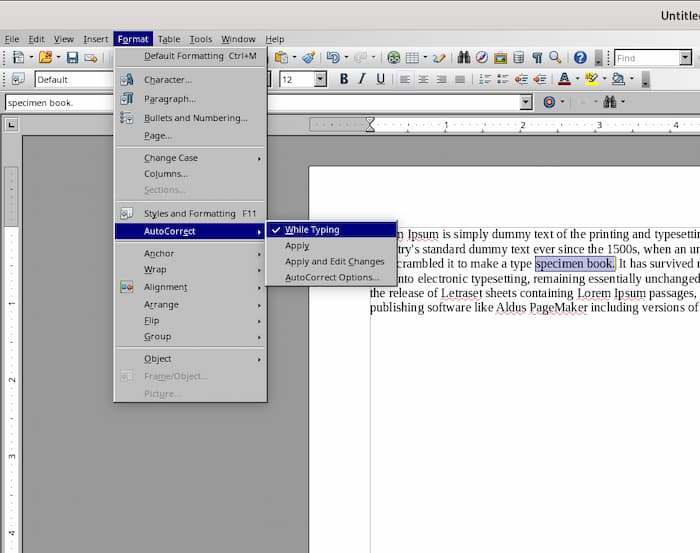Click the Underline formatting icon

tap(380, 79)
